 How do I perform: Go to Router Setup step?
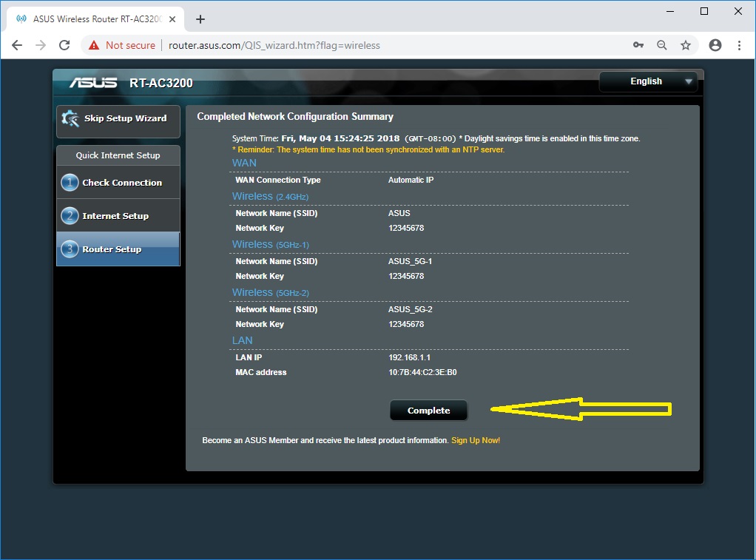[x=118, y=249]
